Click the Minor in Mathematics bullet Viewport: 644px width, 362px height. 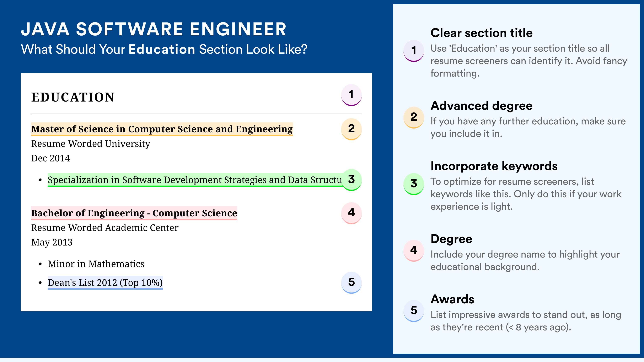point(96,264)
